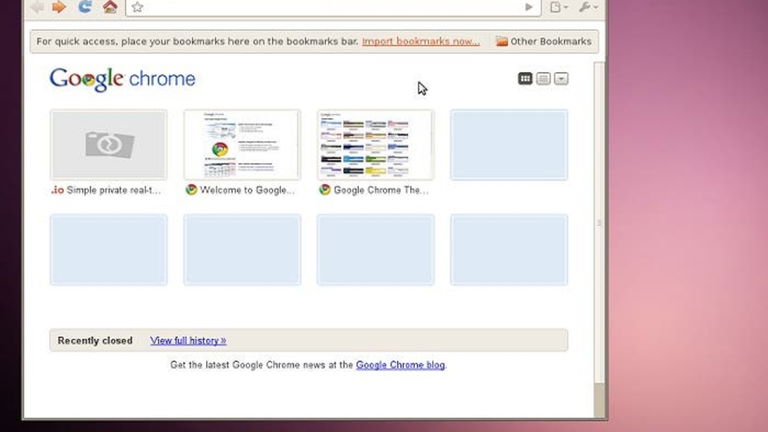Click the Chrome favicon beside Google Chrome The...
Screen dimensions: 768x432
325,190
